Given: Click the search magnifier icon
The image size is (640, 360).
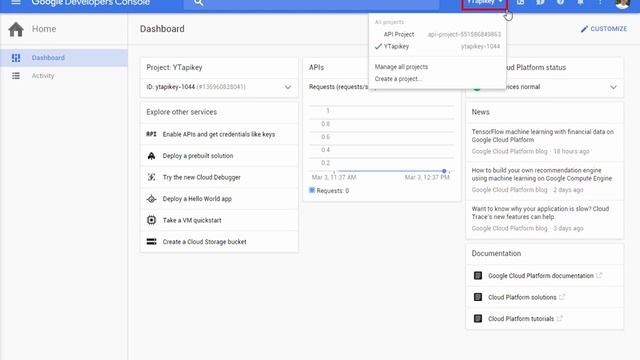Looking at the screenshot, I should [198, 3].
